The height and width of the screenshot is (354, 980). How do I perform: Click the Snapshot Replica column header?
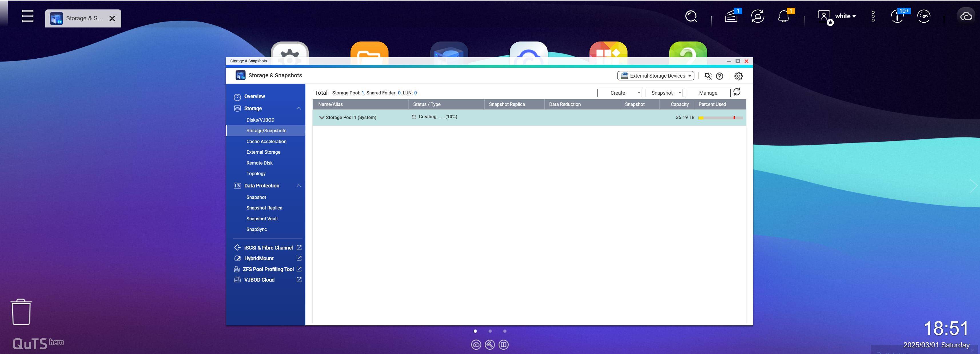pyautogui.click(x=514, y=104)
